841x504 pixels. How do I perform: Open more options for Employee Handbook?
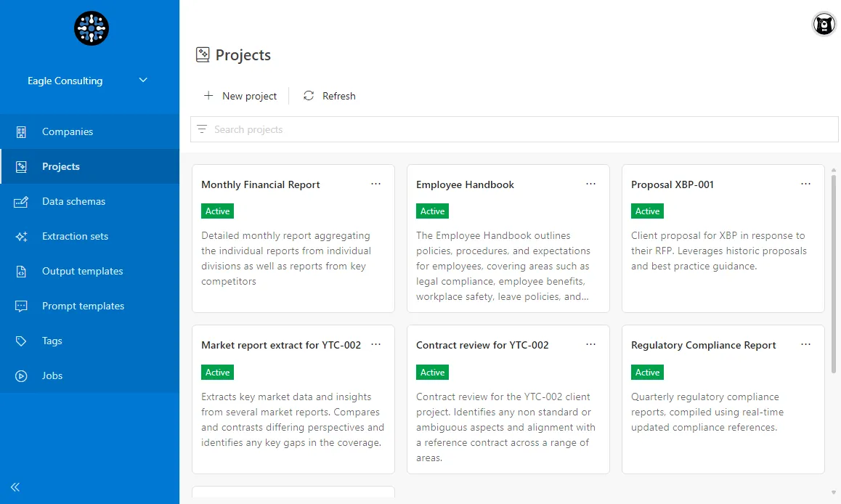pyautogui.click(x=590, y=184)
